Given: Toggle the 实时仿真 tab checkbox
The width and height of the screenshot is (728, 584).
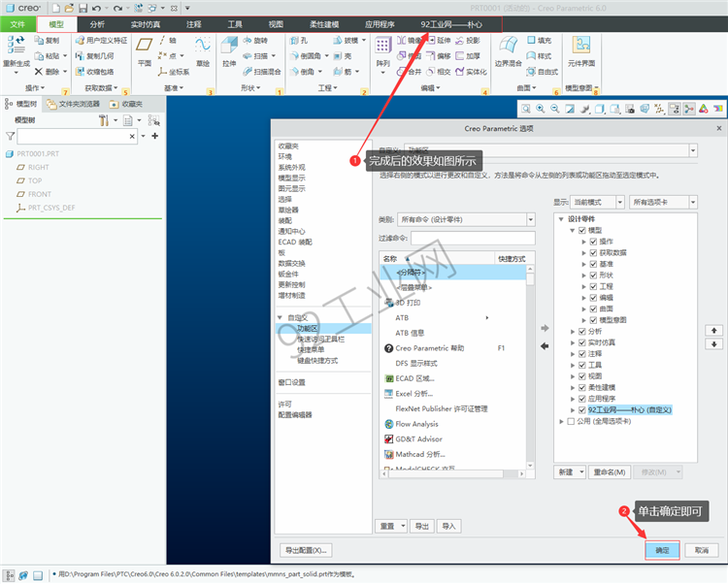Looking at the screenshot, I should pos(581,342).
